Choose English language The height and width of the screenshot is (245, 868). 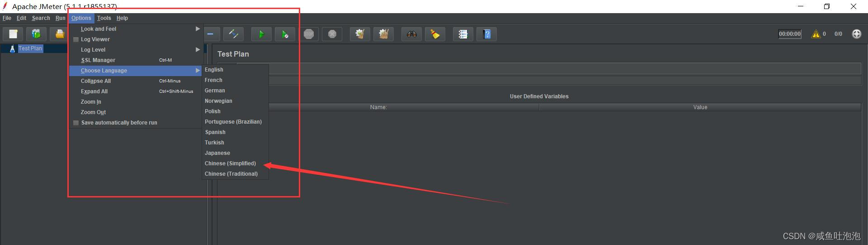click(235, 70)
